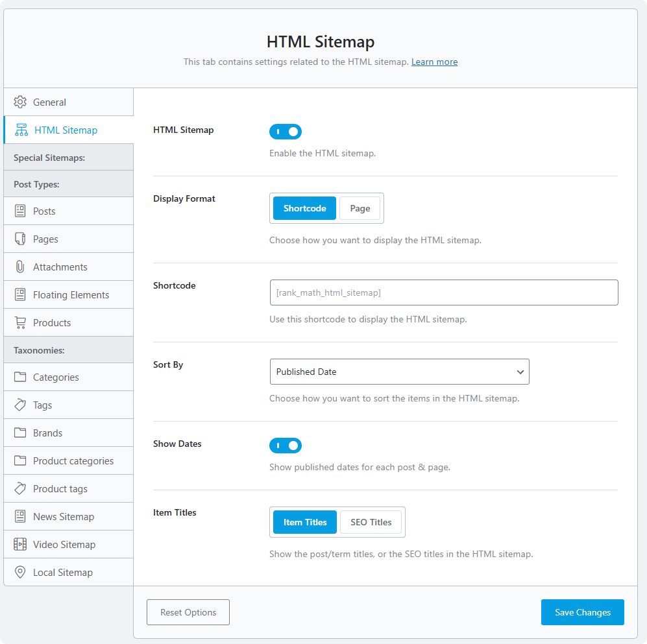Open the Product categories tab
The image size is (647, 644).
coord(69,460)
